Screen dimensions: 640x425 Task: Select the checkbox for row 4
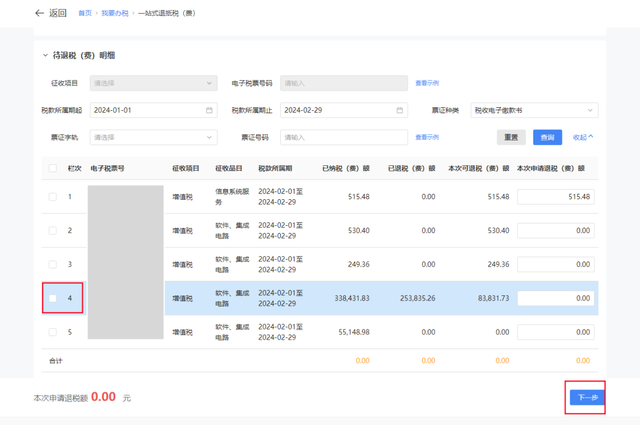tap(53, 298)
